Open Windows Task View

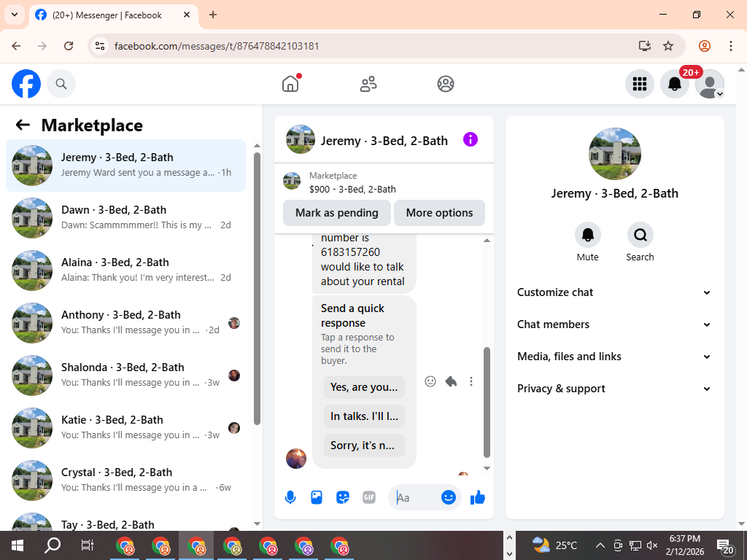point(88,545)
